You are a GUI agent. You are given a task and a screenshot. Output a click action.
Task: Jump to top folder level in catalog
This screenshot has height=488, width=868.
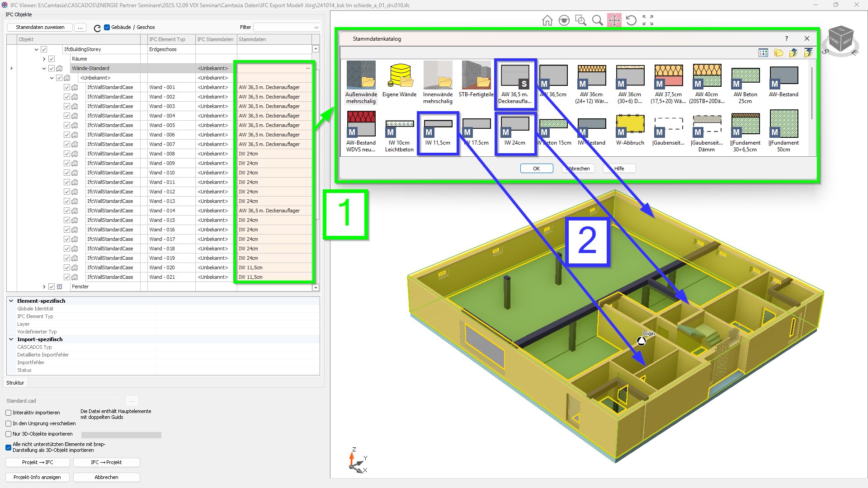(x=808, y=53)
